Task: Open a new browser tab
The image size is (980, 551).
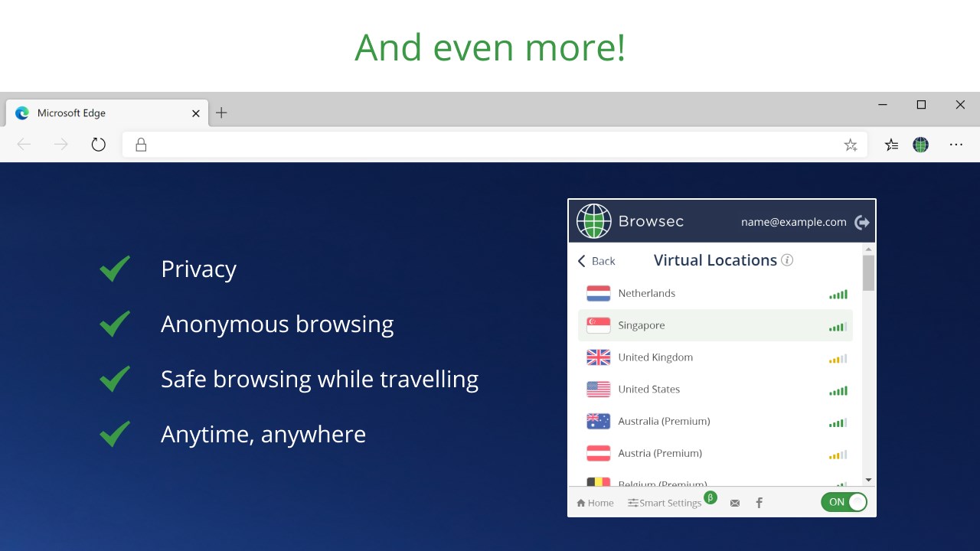Action: 221,113
